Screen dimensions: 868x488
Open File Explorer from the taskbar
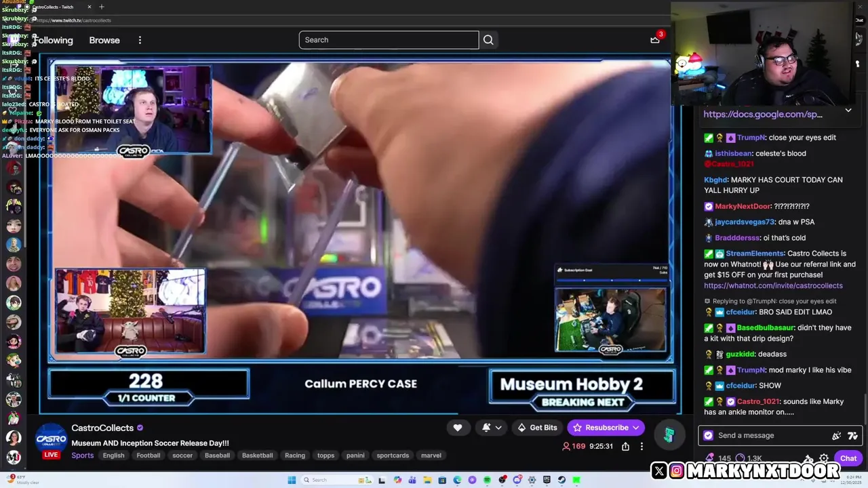tap(428, 480)
